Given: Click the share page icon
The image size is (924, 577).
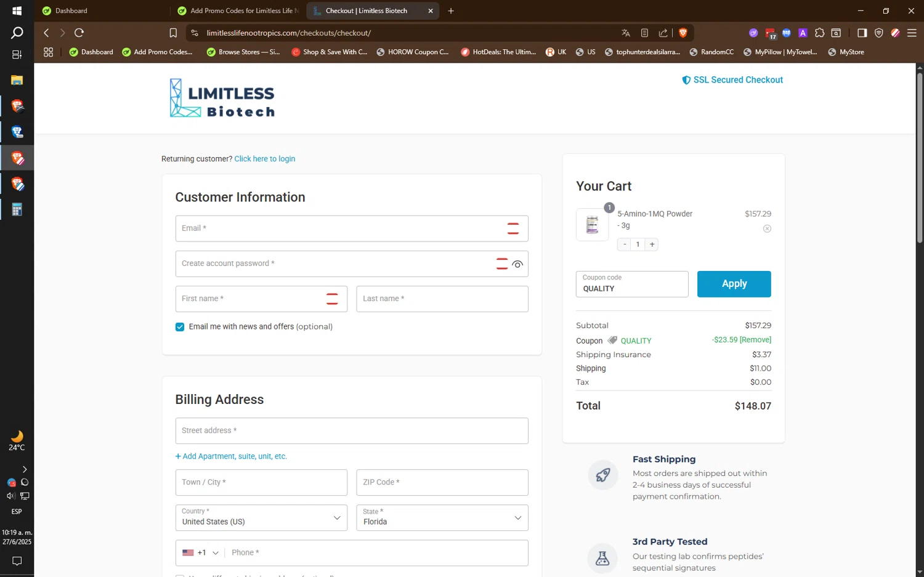Looking at the screenshot, I should coord(663,33).
